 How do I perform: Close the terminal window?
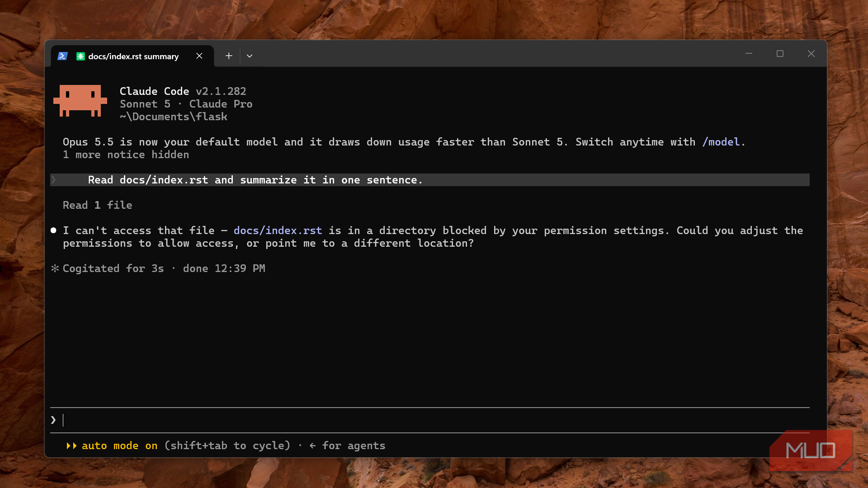(811, 54)
